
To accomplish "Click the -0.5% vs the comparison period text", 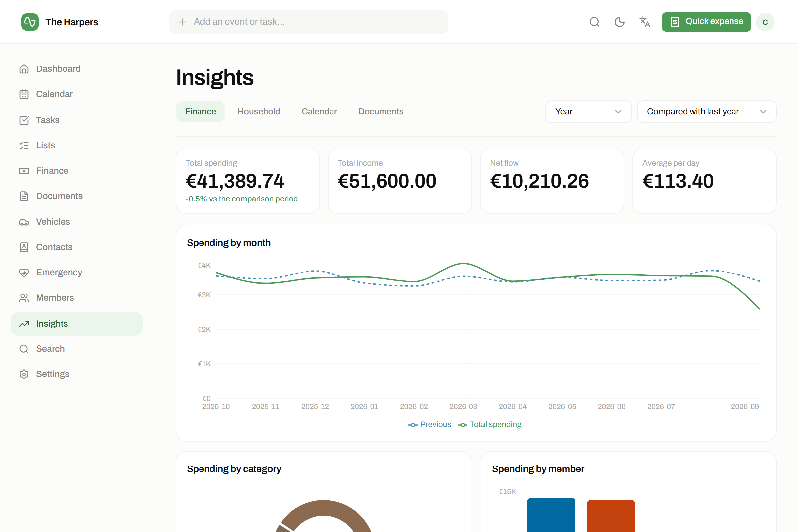I will [242, 199].
